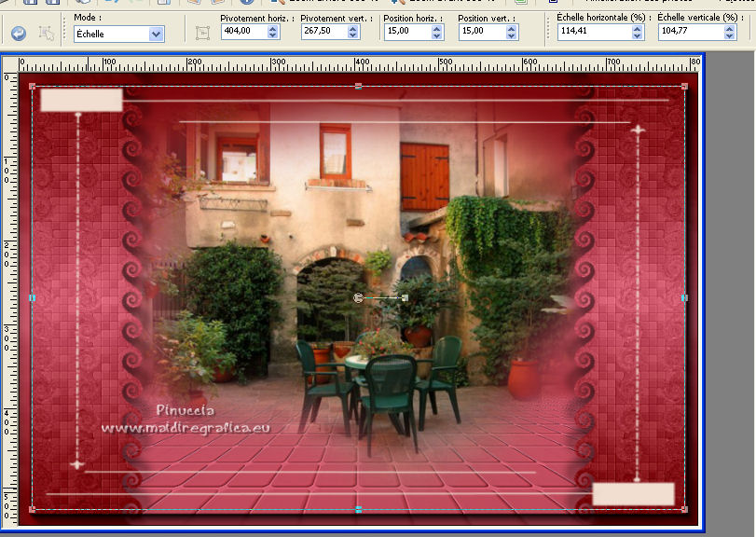The height and width of the screenshot is (537, 756).
Task: Click the Échelle verticale field 104,77
Action: (x=691, y=31)
